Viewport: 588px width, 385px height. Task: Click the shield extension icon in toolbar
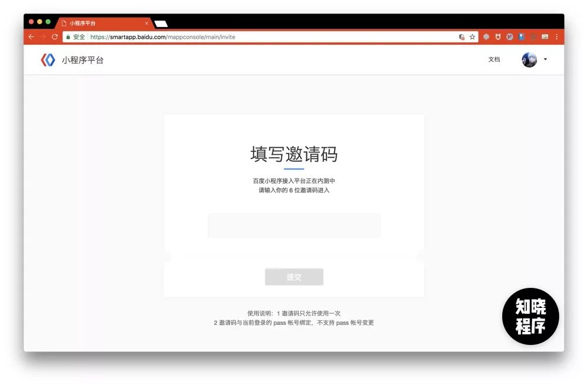498,36
